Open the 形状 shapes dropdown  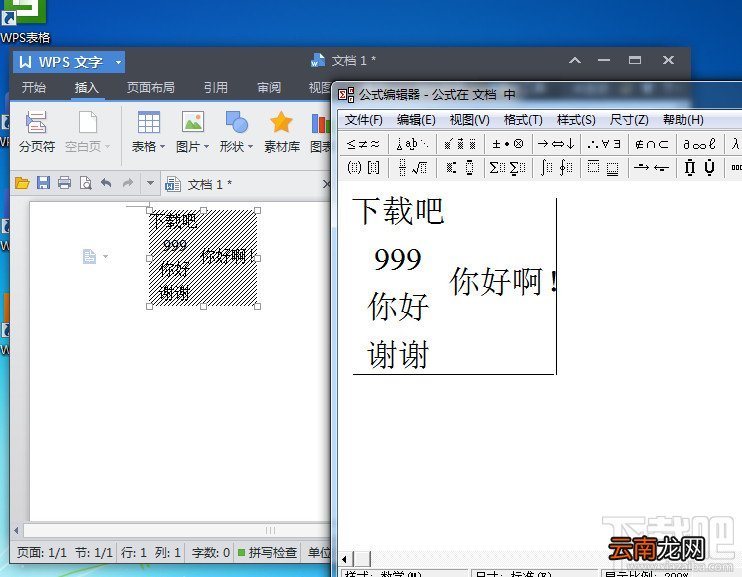[x=236, y=132]
